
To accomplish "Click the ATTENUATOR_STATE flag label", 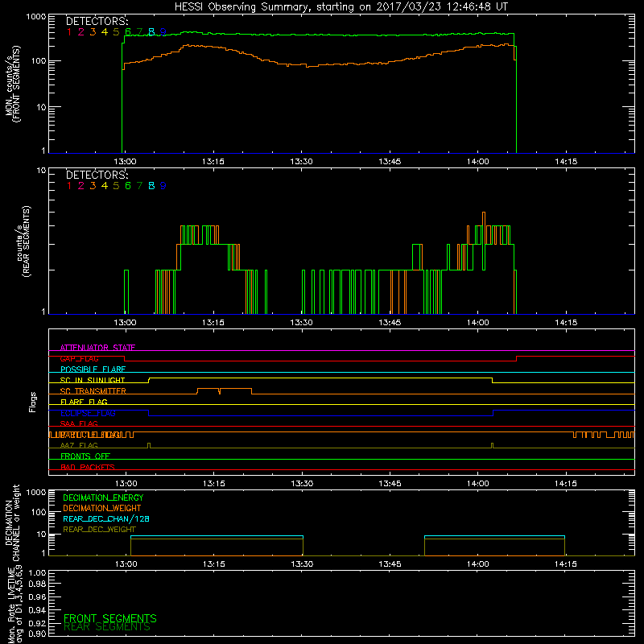I will click(x=97, y=348).
